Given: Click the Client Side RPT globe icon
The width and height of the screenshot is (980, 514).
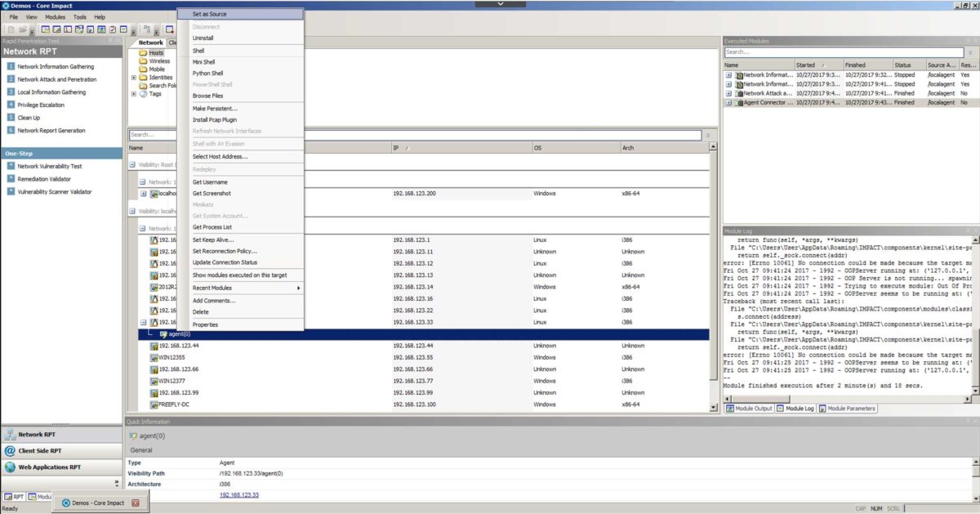Looking at the screenshot, I should (10, 451).
